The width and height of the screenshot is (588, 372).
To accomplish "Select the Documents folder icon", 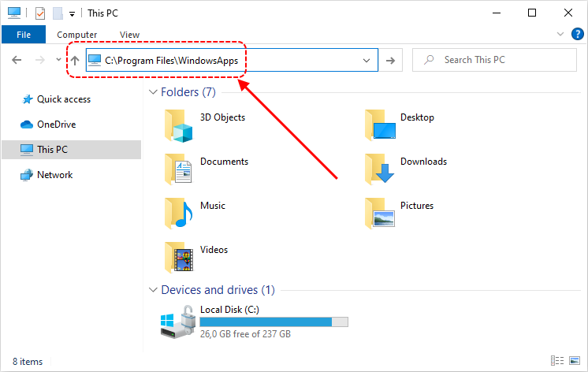I will coord(178,169).
